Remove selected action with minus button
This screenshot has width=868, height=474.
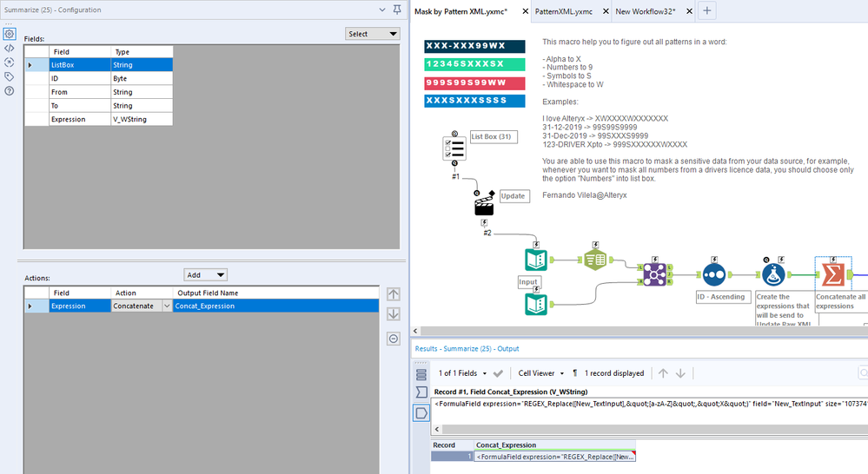[x=393, y=339]
